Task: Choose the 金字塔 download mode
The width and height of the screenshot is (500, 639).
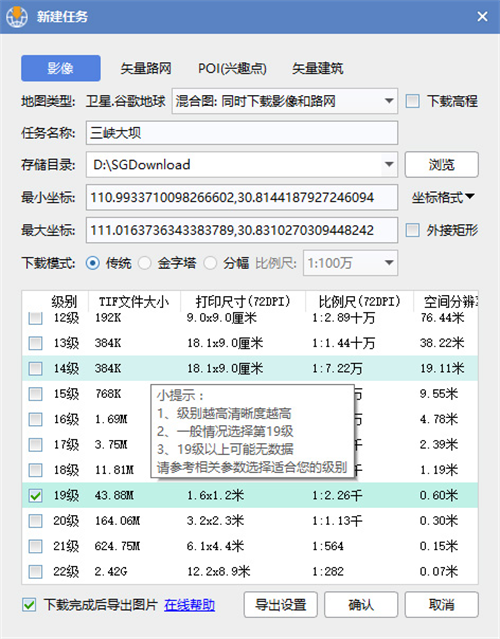Action: click(x=145, y=263)
